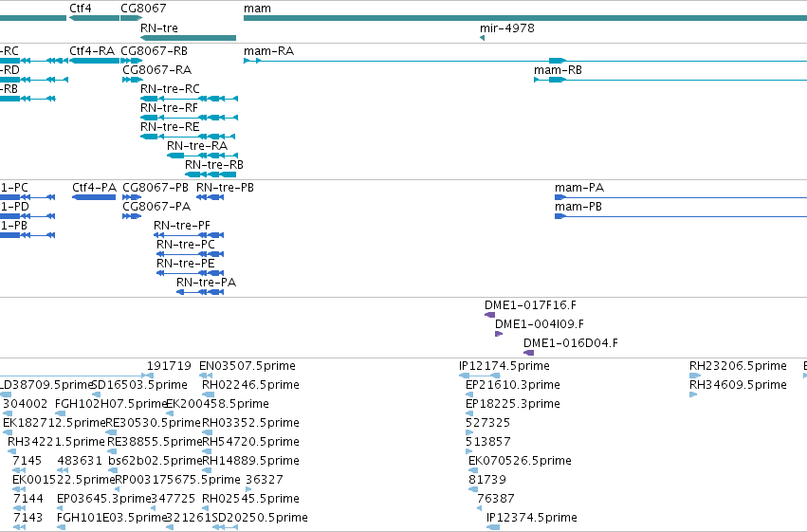Image resolution: width=807 pixels, height=532 pixels.
Task: Click the RH54720.5prime EST label
Action: pyautogui.click(x=250, y=442)
